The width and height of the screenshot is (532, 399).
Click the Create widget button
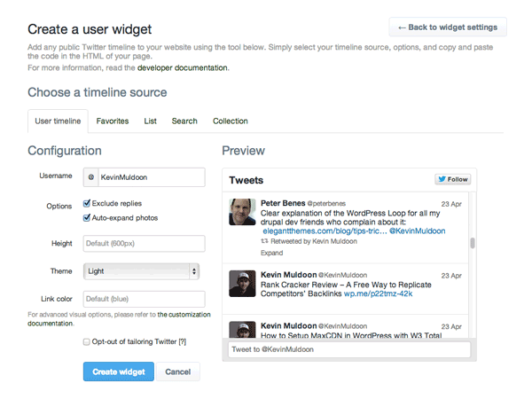[119, 372]
